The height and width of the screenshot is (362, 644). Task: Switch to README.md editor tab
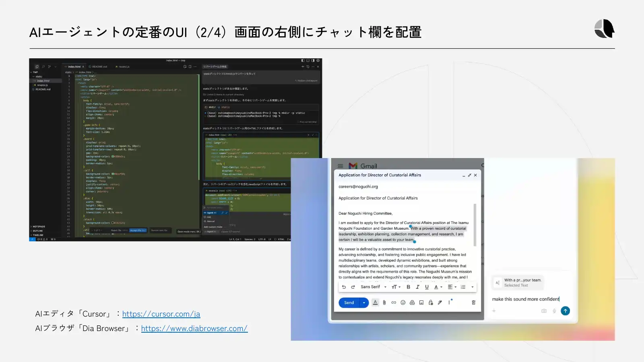[98, 67]
